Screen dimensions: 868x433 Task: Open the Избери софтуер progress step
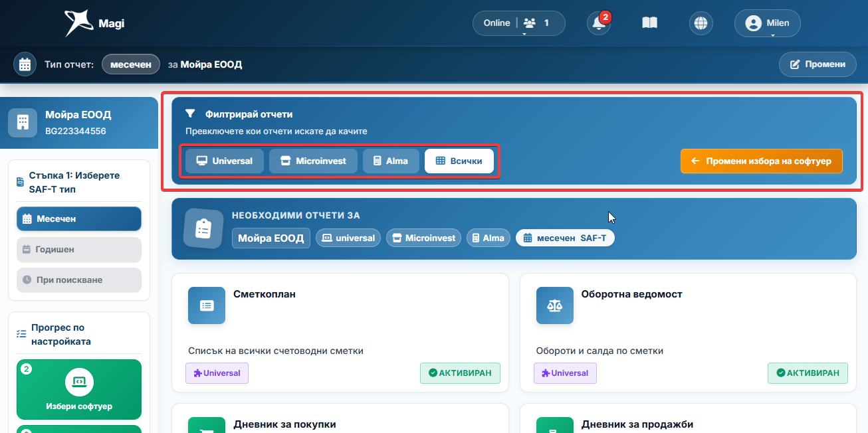tap(79, 389)
